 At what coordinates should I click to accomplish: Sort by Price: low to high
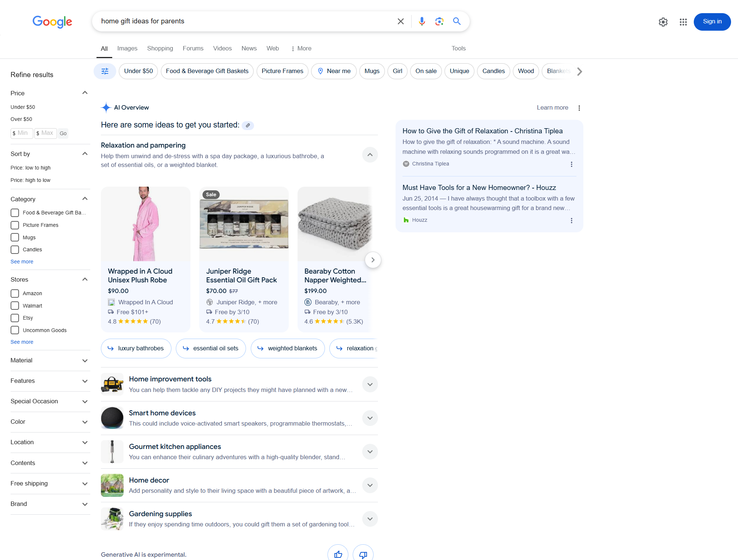[x=31, y=168]
